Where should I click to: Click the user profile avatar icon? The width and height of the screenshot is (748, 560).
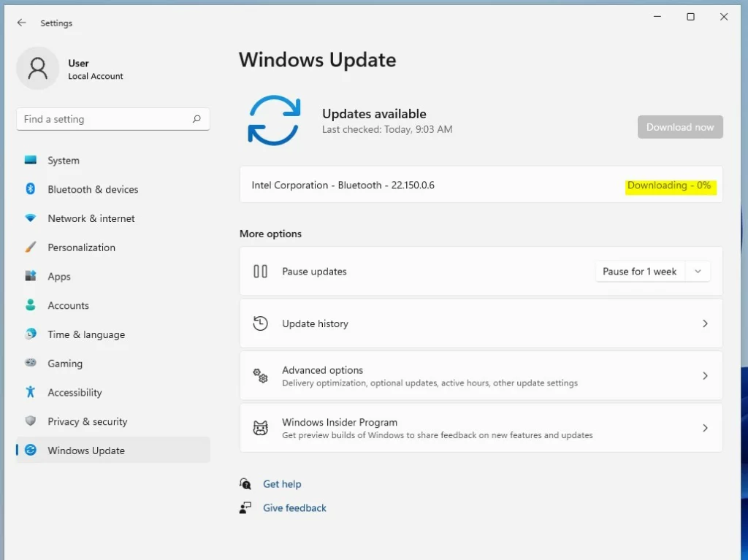click(x=38, y=68)
